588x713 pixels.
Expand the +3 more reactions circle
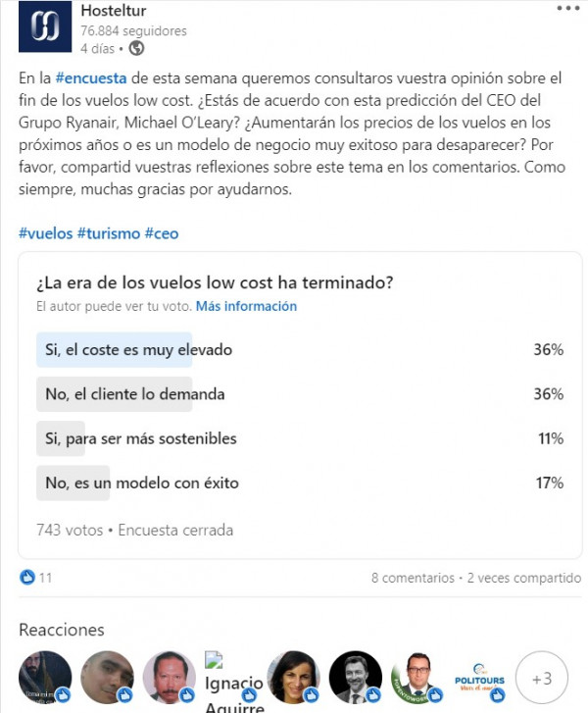[x=542, y=678]
